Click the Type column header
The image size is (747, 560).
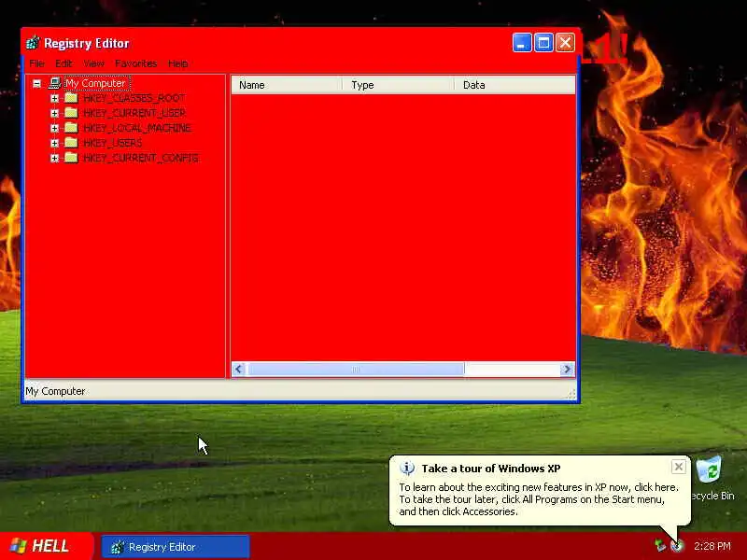[x=398, y=85]
